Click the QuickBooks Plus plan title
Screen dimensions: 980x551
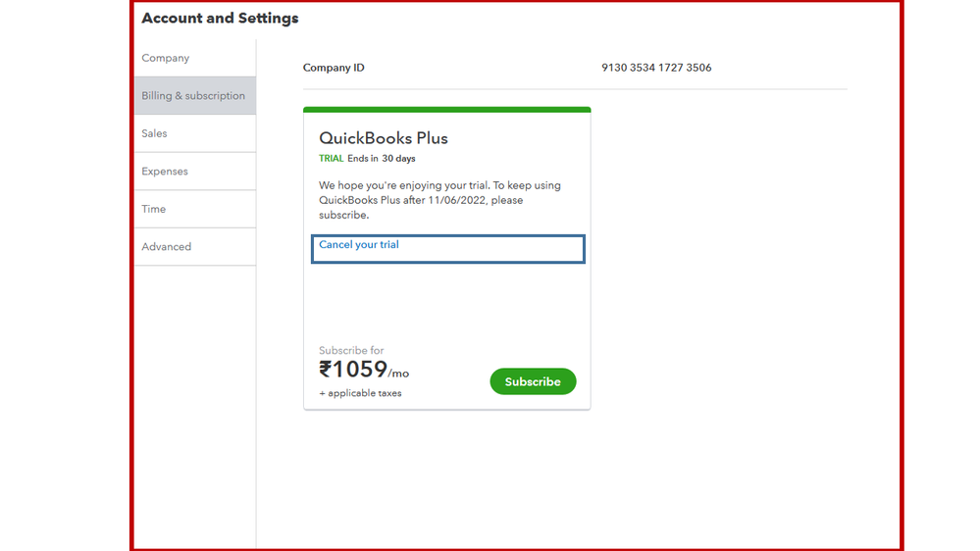(x=384, y=138)
